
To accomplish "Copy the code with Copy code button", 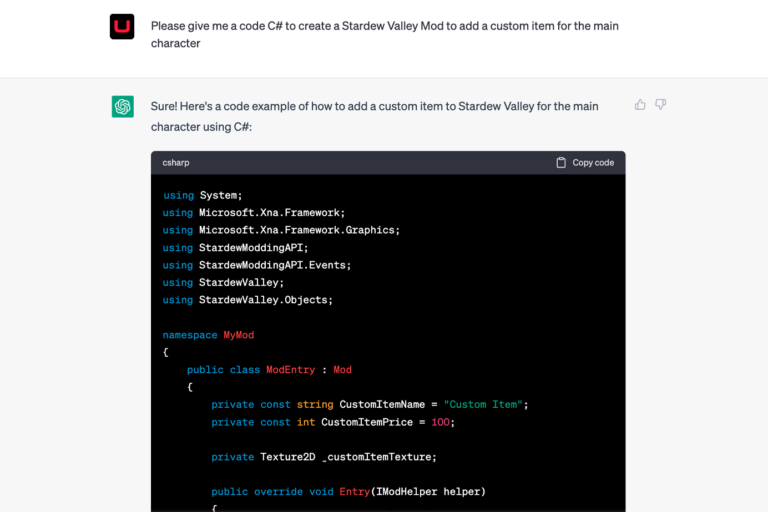I will (585, 163).
